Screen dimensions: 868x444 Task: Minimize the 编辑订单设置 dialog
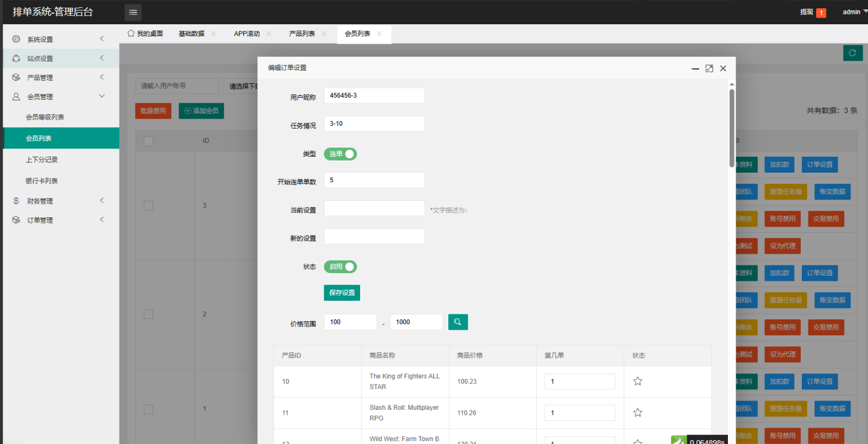tap(695, 69)
